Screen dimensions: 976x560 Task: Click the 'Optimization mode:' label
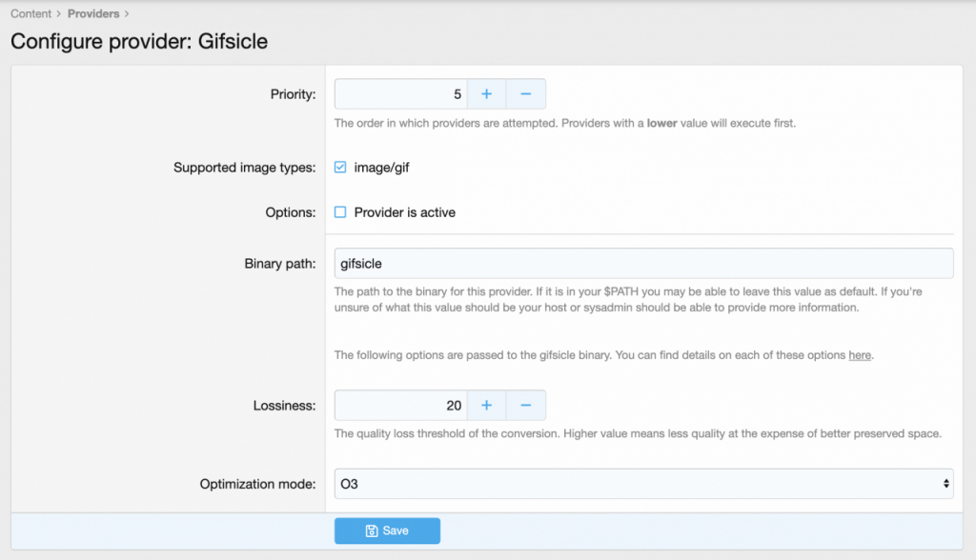tap(257, 484)
